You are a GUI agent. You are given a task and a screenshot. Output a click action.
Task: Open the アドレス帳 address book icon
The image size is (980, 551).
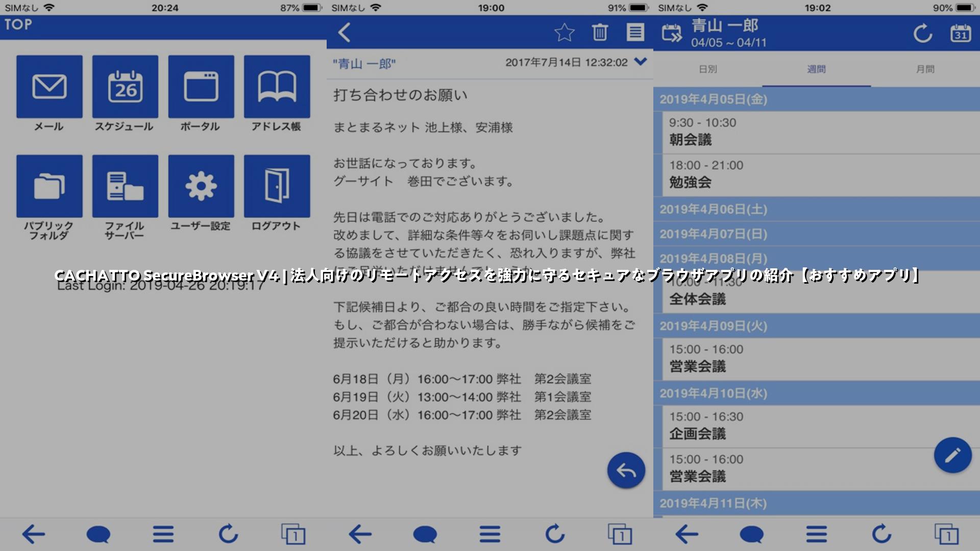pos(277,87)
